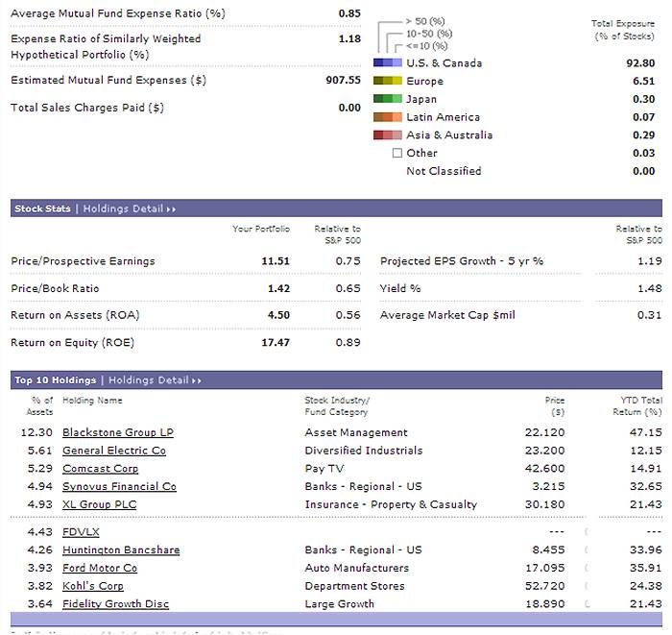Open the Kohl's Corp holding
Screen dimensions: 672x635
click(93, 586)
